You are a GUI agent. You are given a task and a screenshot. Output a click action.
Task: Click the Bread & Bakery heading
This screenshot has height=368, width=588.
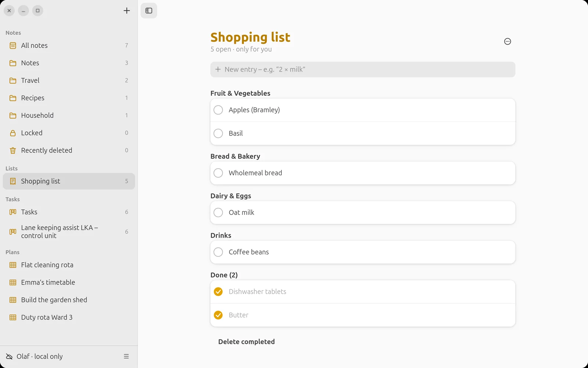coord(235,156)
